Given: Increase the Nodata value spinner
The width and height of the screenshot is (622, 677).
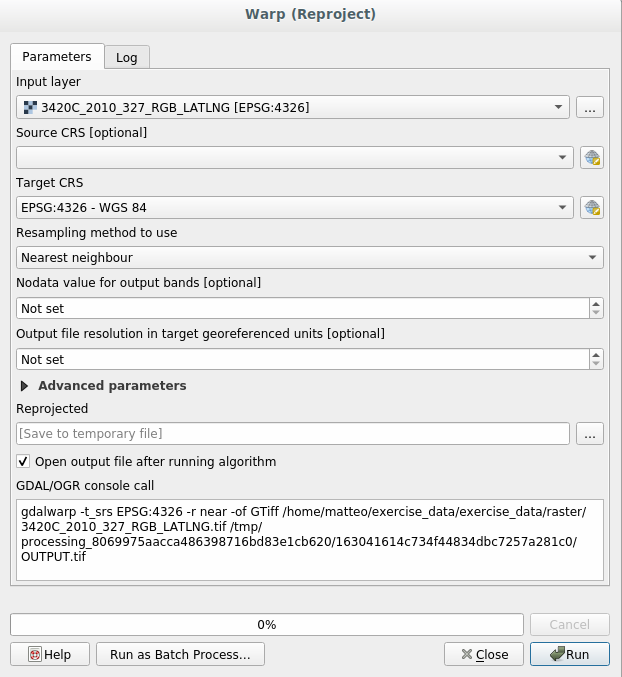Looking at the screenshot, I should click(x=597, y=304).
